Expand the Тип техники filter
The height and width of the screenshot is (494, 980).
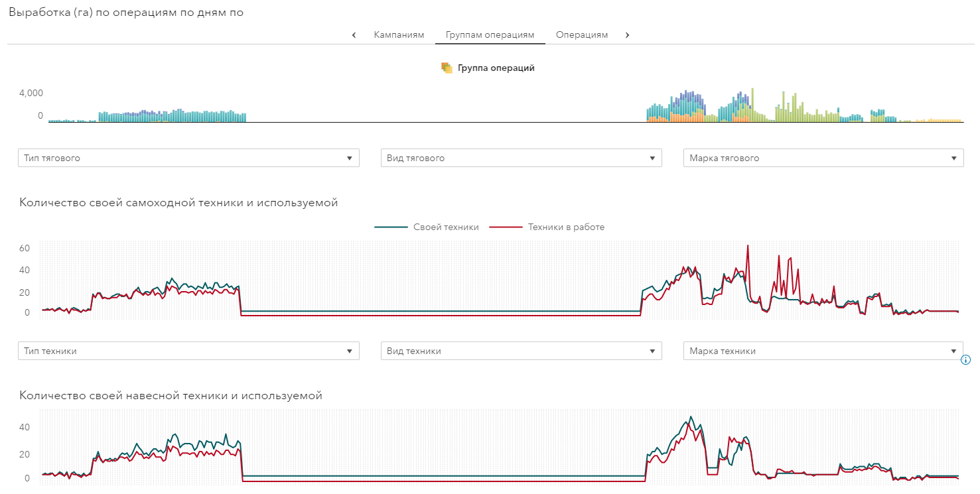click(188, 351)
